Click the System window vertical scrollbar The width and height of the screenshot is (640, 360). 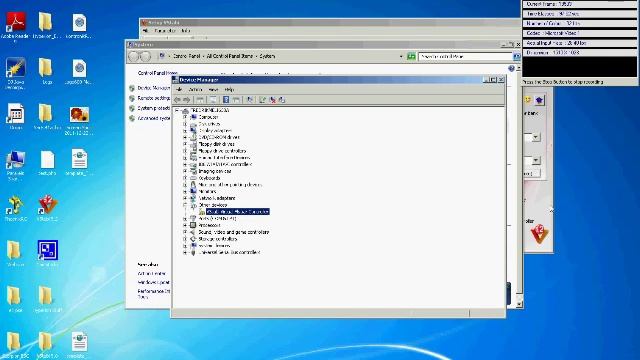tap(519, 186)
